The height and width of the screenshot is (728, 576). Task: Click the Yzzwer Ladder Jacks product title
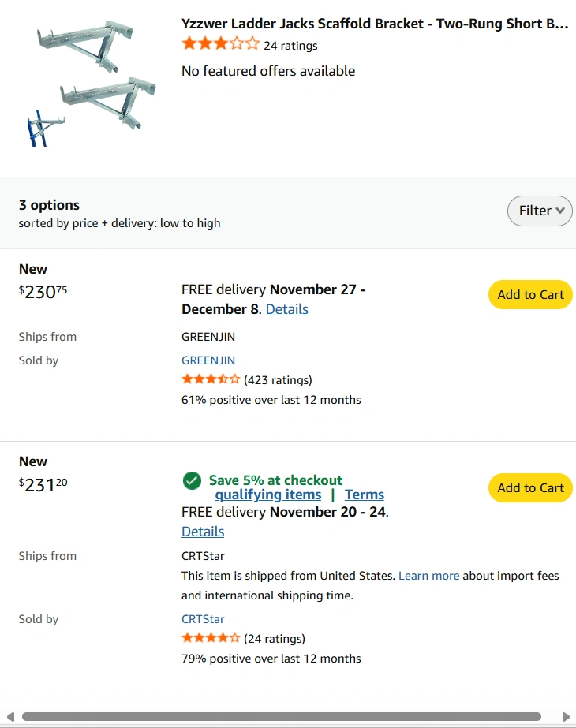click(374, 24)
